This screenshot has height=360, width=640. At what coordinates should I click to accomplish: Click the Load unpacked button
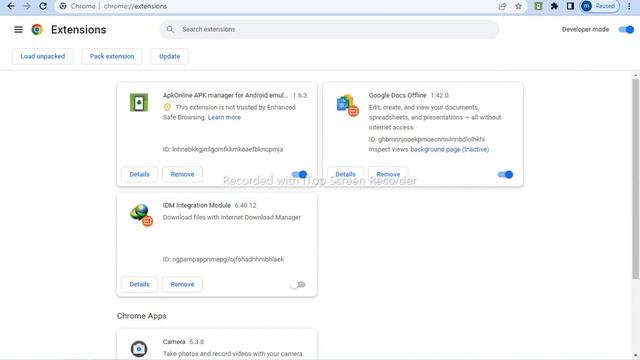(43, 56)
